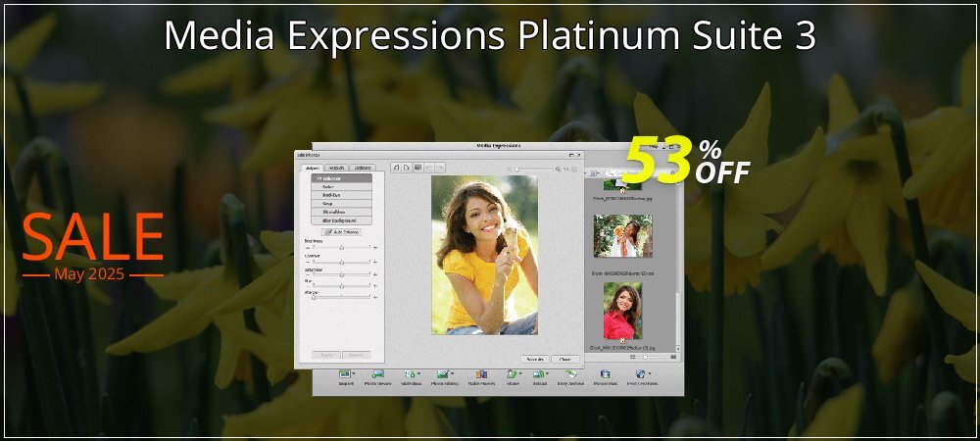Click the greyed Apply button
The width and height of the screenshot is (980, 441).
click(x=326, y=355)
